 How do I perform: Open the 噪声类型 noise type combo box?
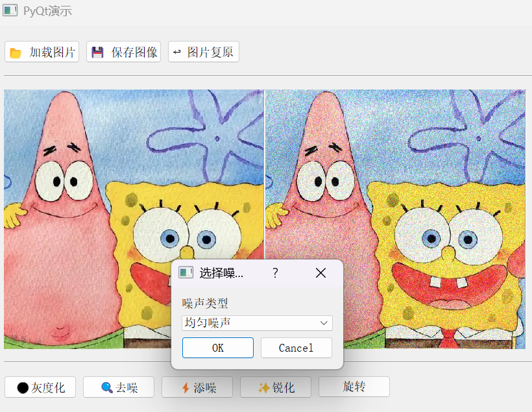pos(257,323)
